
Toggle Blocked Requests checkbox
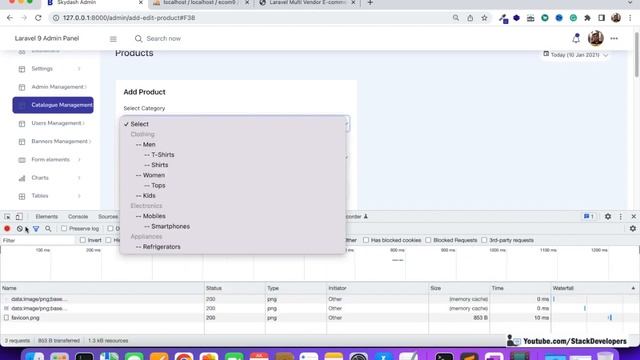(x=428, y=240)
